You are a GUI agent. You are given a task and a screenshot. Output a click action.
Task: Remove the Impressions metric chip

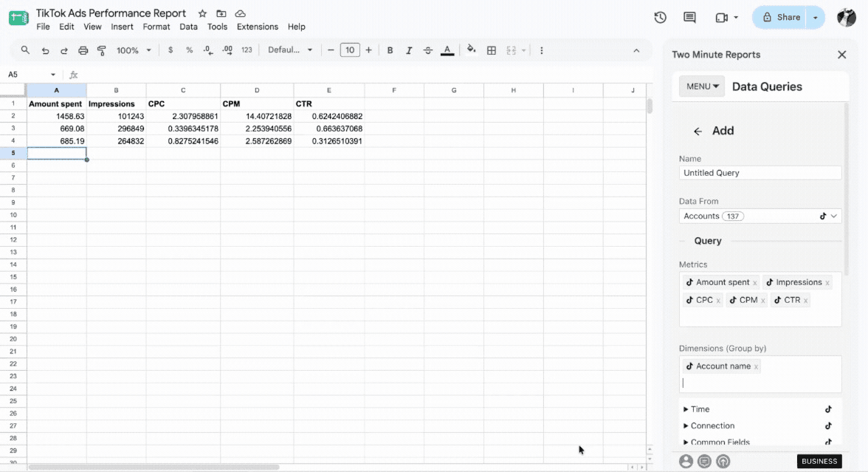tap(827, 283)
